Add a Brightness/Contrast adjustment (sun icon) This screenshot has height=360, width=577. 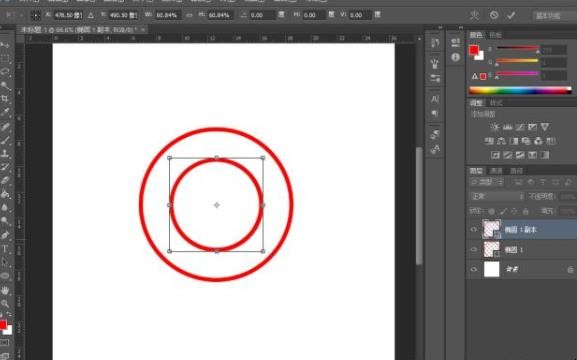click(x=495, y=127)
